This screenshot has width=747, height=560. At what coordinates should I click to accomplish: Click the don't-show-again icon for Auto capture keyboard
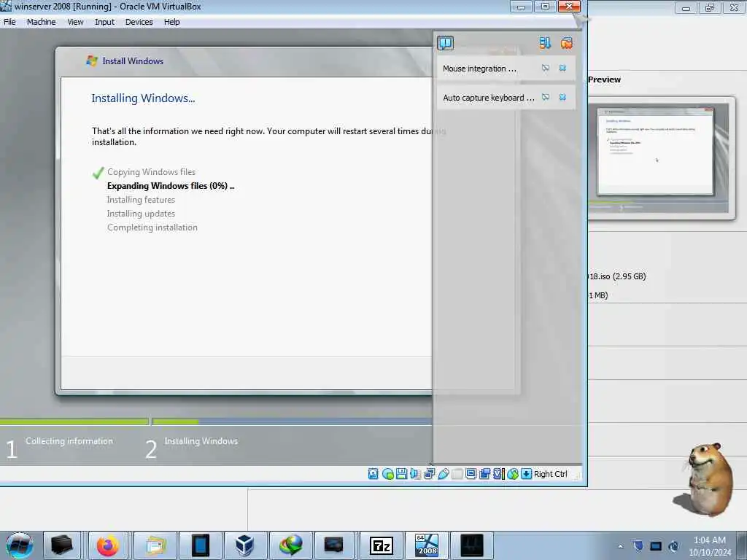pyautogui.click(x=546, y=97)
